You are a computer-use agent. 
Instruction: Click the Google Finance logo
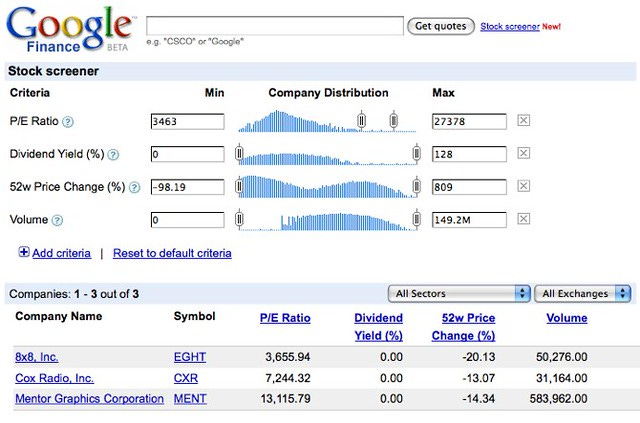click(x=69, y=29)
